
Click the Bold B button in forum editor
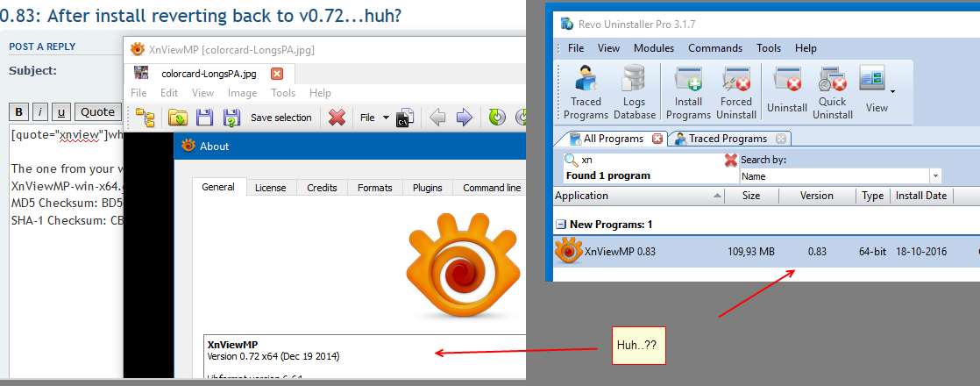[x=18, y=112]
